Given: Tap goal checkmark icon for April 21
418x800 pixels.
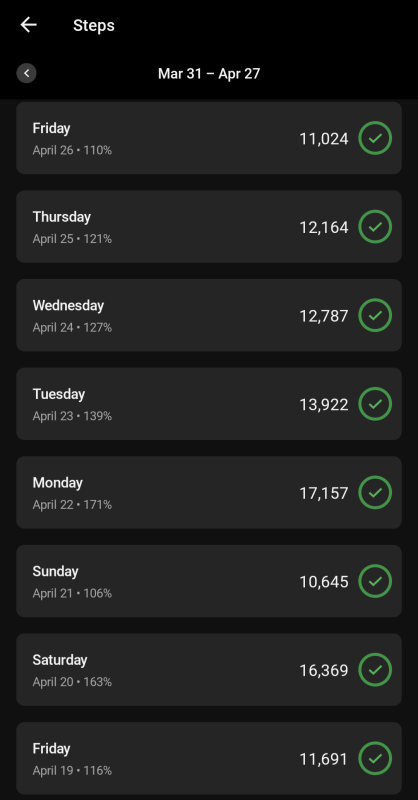Looking at the screenshot, I should (375, 581).
